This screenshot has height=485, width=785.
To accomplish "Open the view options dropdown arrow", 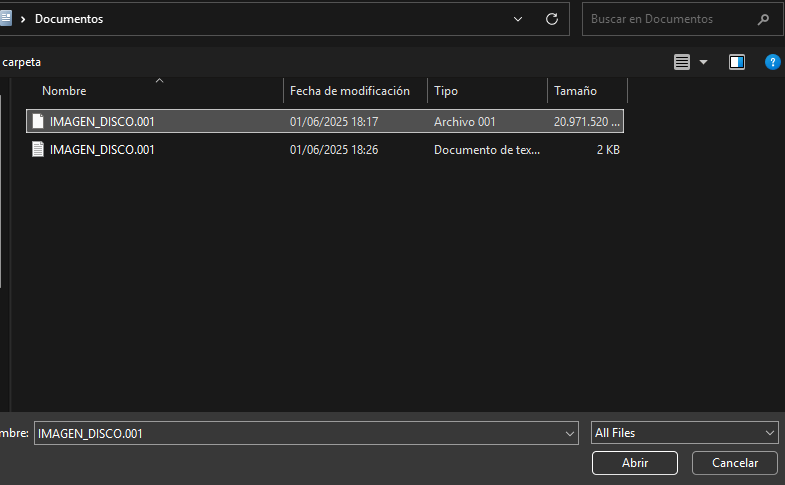I will click(x=704, y=62).
